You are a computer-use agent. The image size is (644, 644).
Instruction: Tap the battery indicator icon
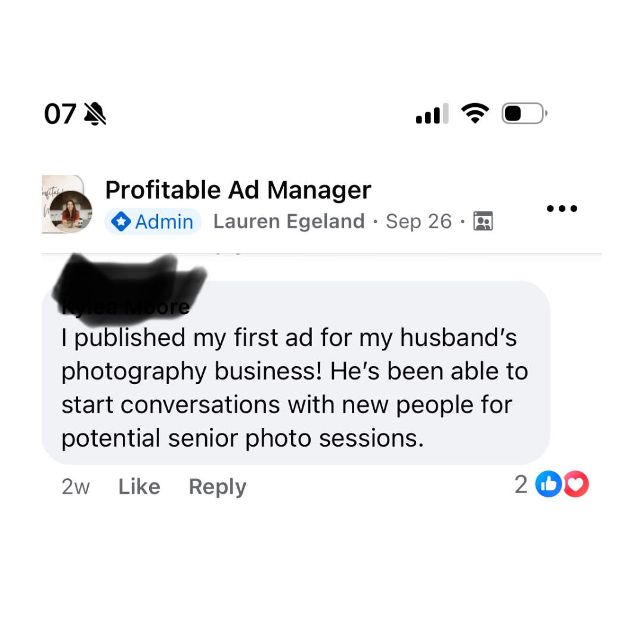[523, 113]
